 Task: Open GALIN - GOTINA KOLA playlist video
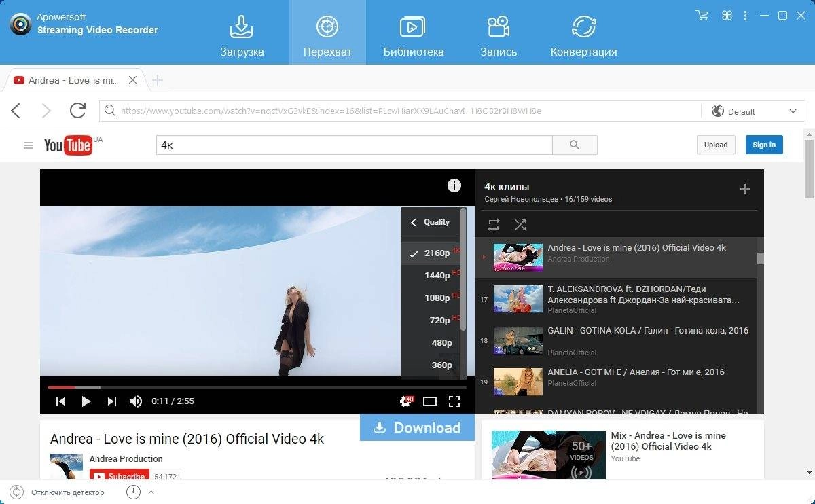click(x=615, y=340)
